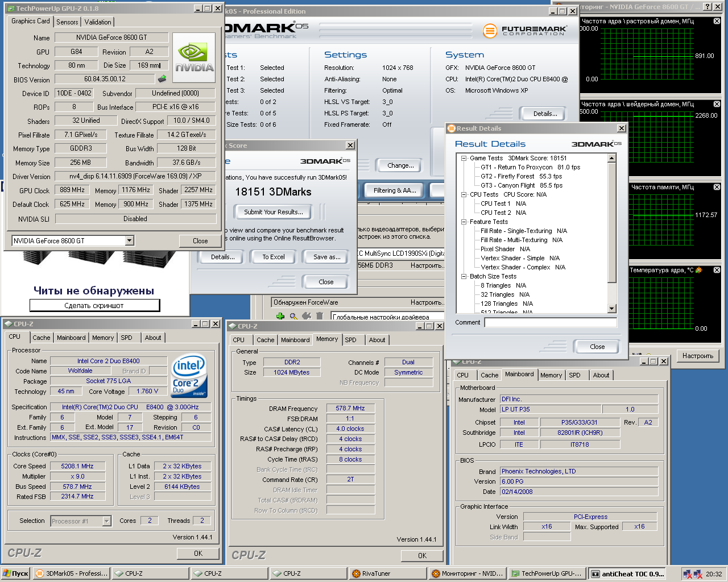728x582 pixels.
Task: Switch to TechPowerUp GPU taskbar button
Action: pyautogui.click(x=545, y=573)
